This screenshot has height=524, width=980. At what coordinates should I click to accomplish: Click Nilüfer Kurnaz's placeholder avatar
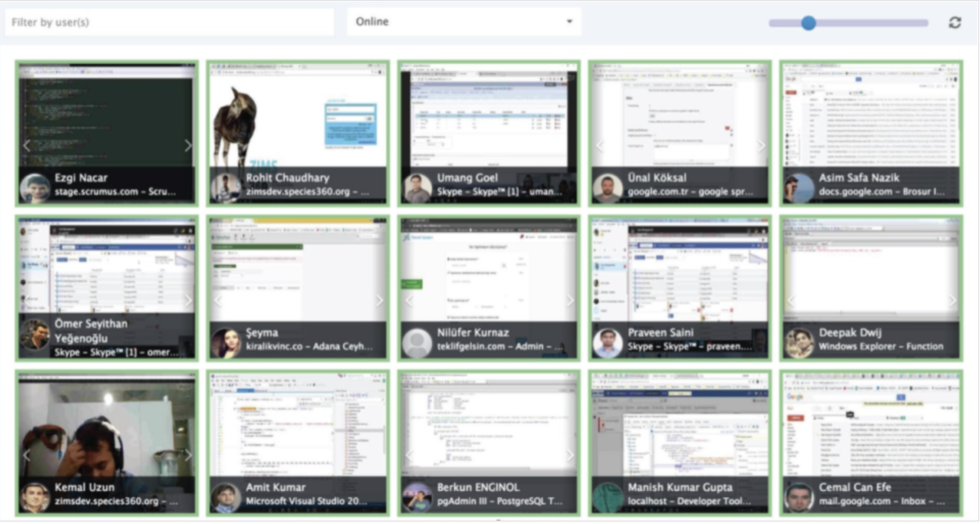click(x=417, y=342)
